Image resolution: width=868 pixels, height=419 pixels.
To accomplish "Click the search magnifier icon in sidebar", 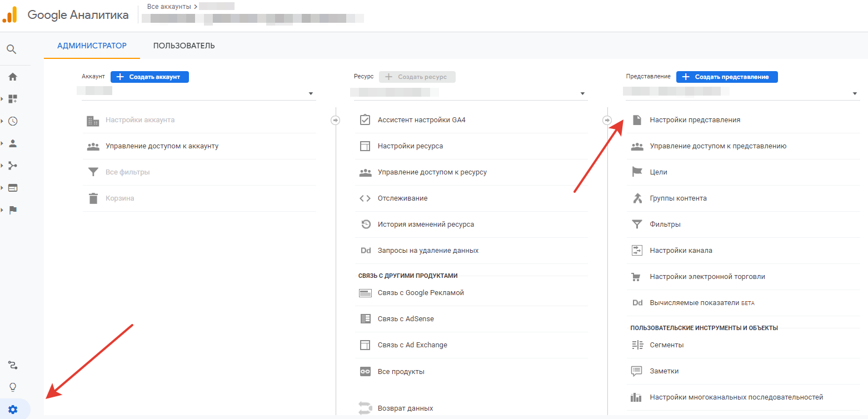I will (x=12, y=49).
